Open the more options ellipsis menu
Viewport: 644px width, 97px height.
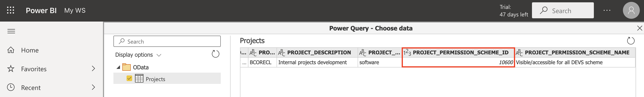click(607, 11)
